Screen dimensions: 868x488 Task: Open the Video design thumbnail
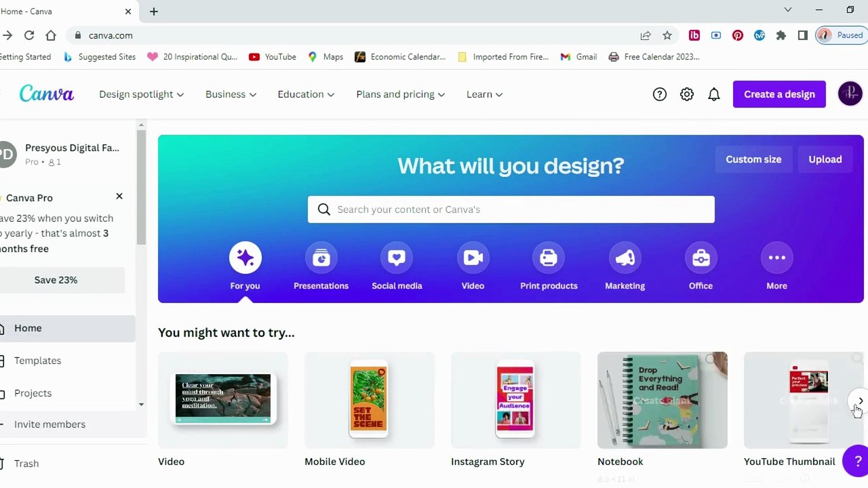pyautogui.click(x=223, y=400)
